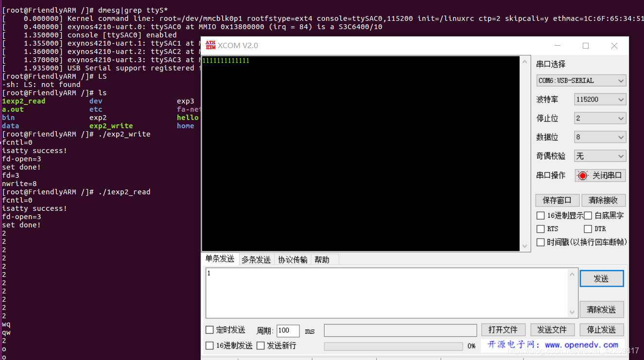Enable the RTS checkbox
Image resolution: width=644 pixels, height=360 pixels.
(x=540, y=229)
